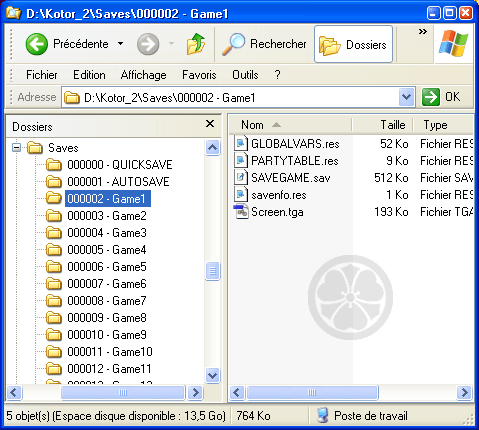Select 000001 - AUTOSAVE folder
This screenshot has width=479, height=430.
pos(118,182)
